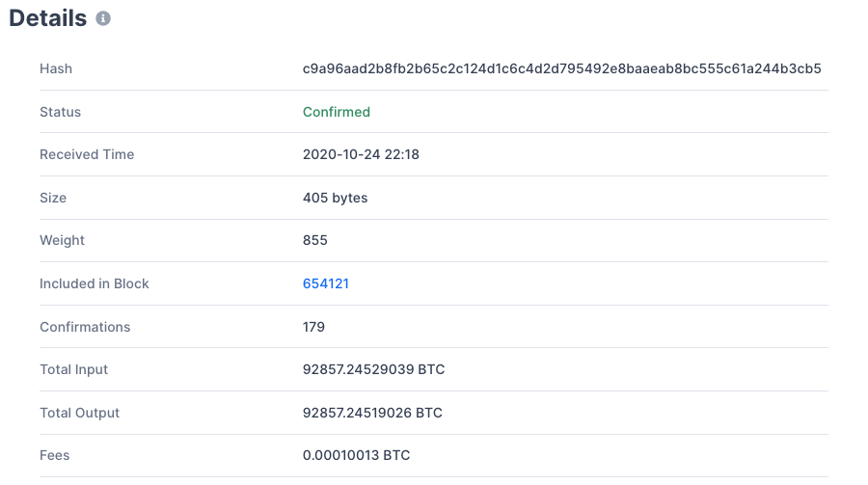Screen dimensions: 868x485
Task: Click the Weight value 855
Action: [314, 240]
